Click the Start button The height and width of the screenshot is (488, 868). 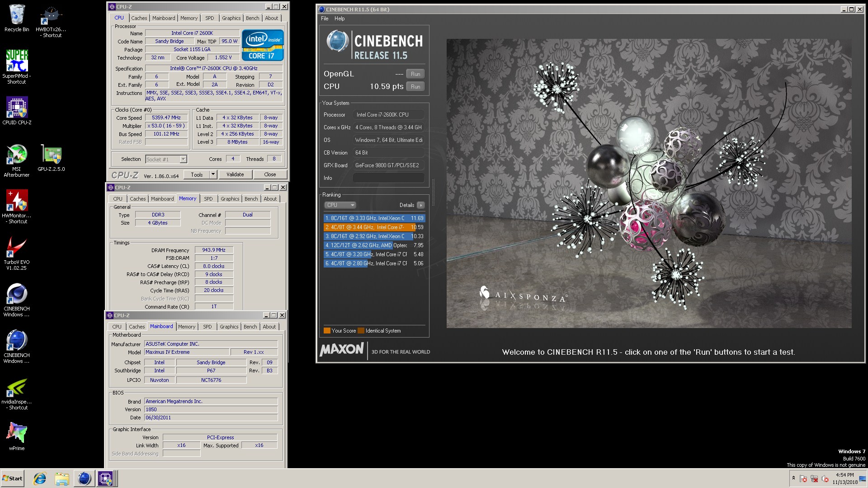pos(13,479)
